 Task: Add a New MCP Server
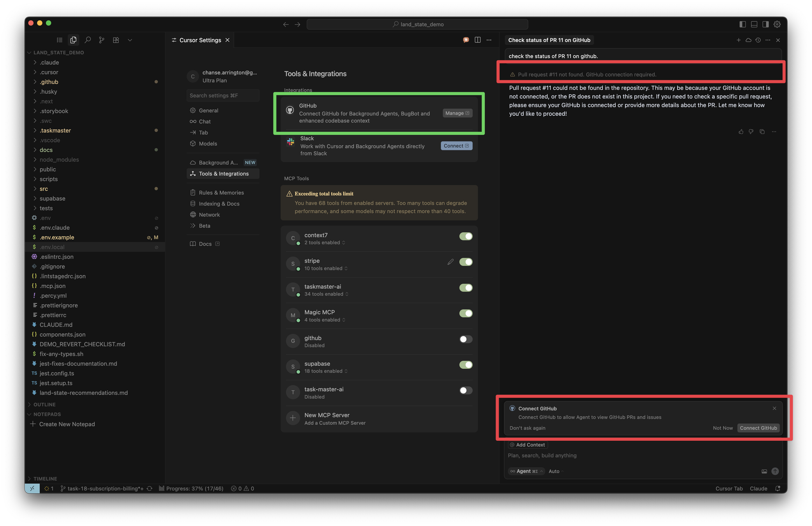[379, 419]
